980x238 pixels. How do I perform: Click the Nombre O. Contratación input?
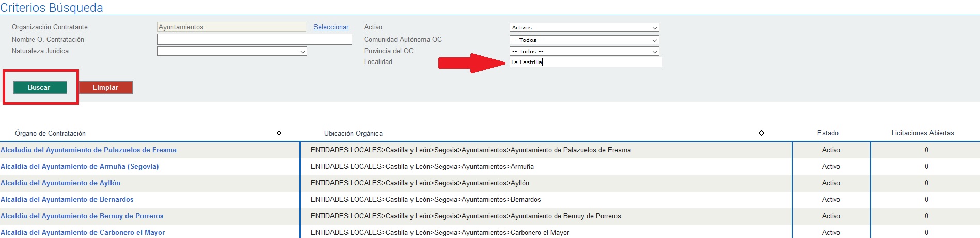[255, 39]
